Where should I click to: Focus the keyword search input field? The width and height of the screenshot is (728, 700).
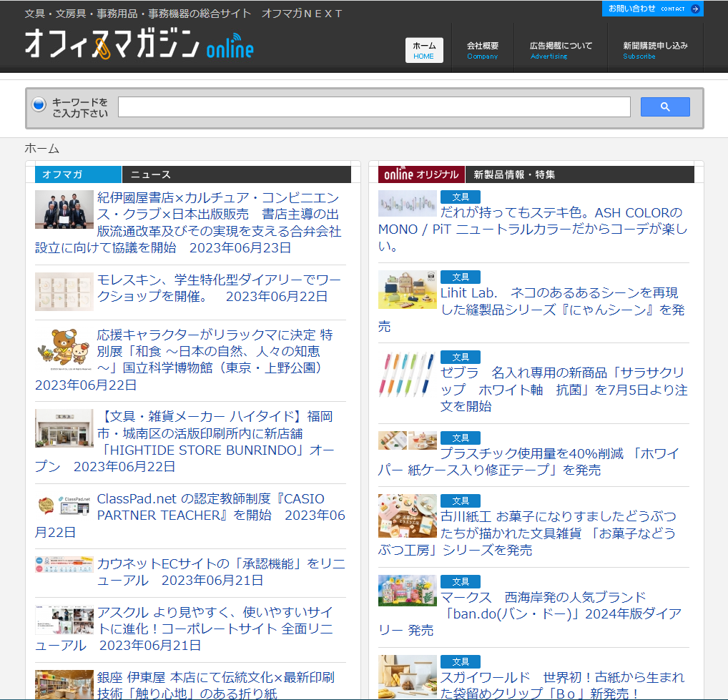coord(374,107)
